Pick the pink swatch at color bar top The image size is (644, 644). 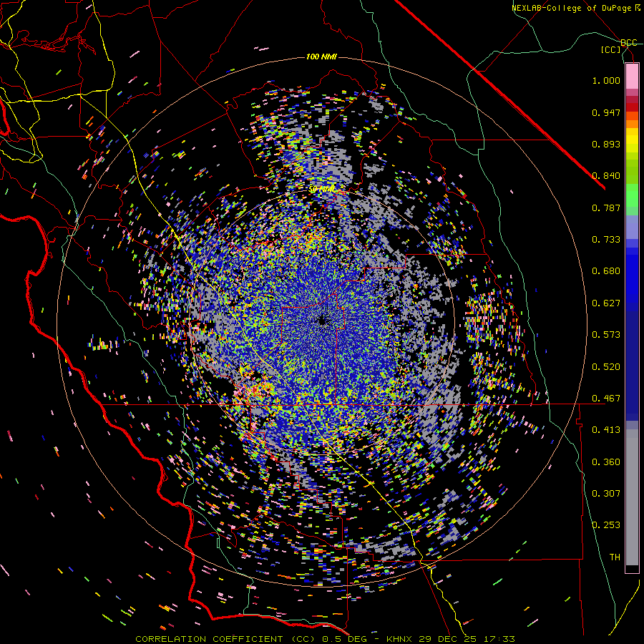coord(632,76)
